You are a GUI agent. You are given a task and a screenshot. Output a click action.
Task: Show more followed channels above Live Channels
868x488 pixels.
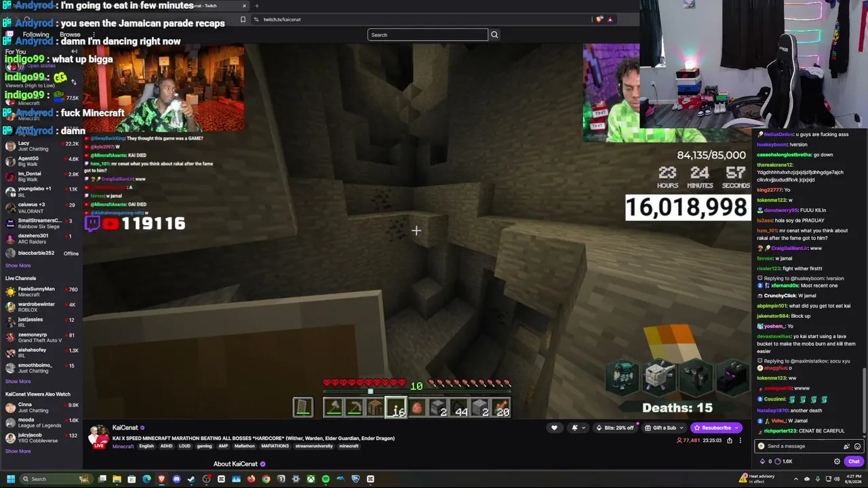click(x=18, y=266)
